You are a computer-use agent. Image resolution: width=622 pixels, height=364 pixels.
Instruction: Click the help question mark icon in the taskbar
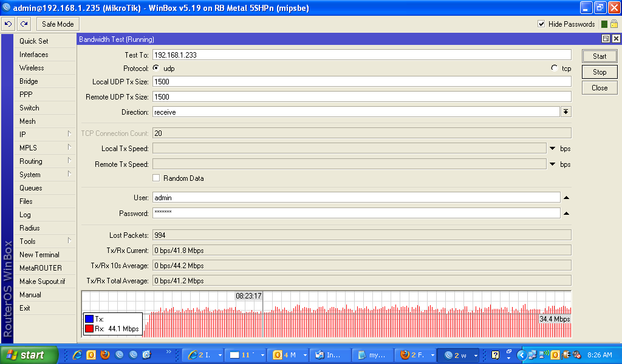pos(495,355)
